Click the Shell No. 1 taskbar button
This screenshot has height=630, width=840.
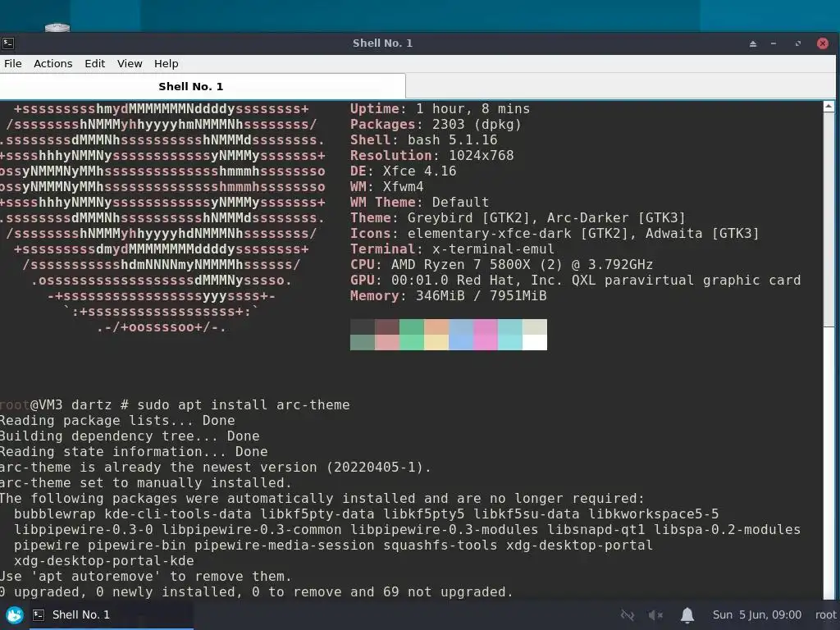[x=111, y=615]
